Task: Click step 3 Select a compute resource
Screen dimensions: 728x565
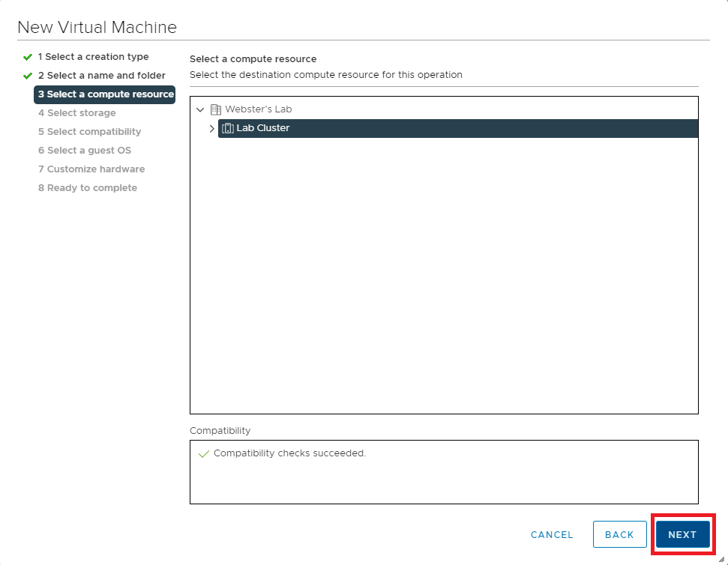Action: point(105,94)
